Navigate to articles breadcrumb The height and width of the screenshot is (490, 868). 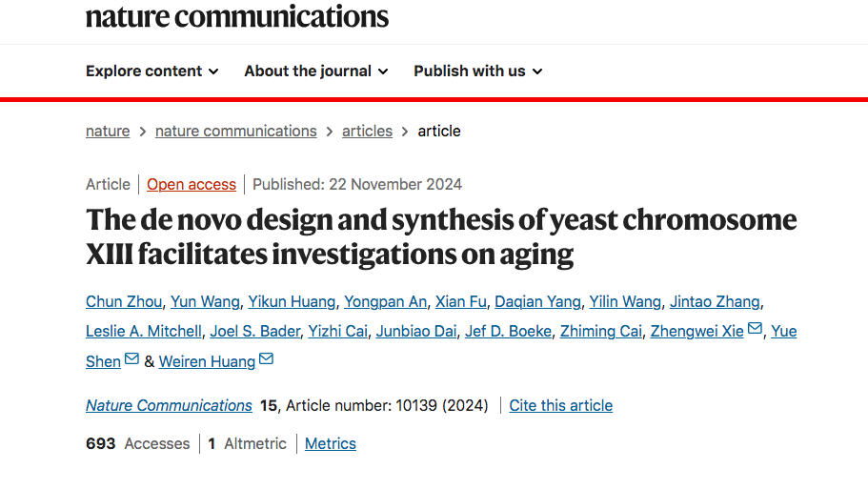coord(367,132)
